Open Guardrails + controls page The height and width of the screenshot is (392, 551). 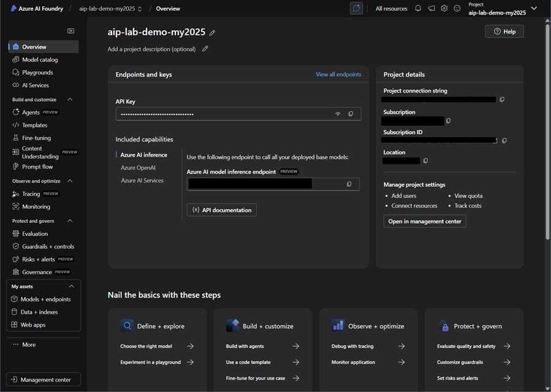click(44, 247)
